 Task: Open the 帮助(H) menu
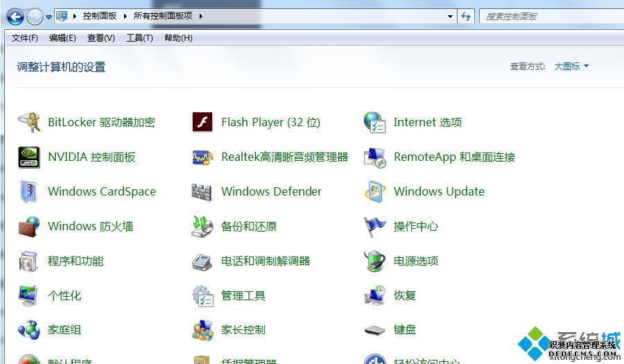(x=178, y=38)
